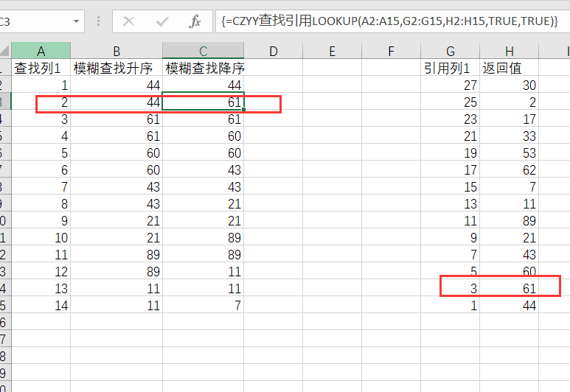The width and height of the screenshot is (570, 392).
Task: Select column A header
Action: click(x=41, y=51)
